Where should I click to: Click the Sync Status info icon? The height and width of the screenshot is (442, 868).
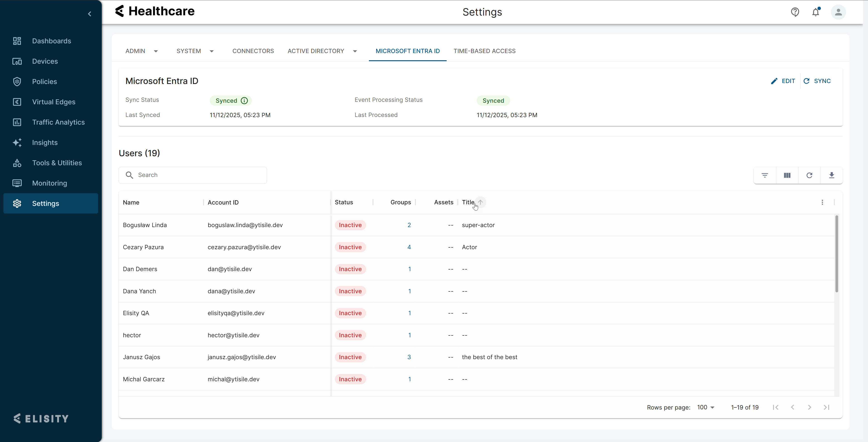(x=244, y=101)
